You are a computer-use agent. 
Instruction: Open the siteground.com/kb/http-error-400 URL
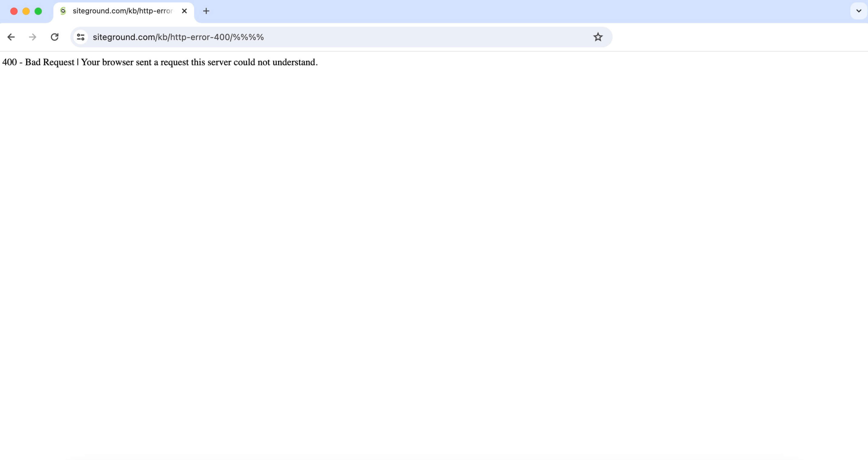click(x=178, y=37)
